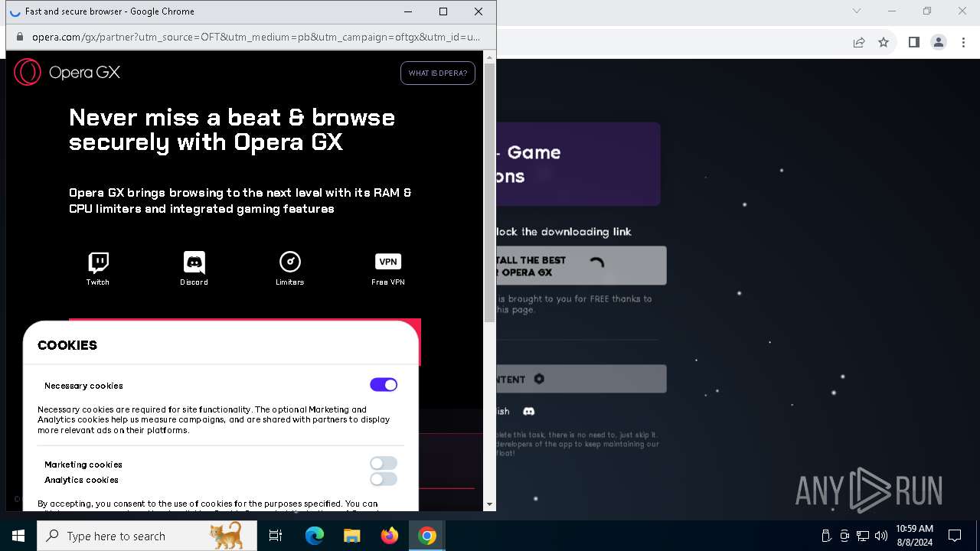This screenshot has width=980, height=551.
Task: Click the popup scrollbar up arrow
Action: point(490,57)
